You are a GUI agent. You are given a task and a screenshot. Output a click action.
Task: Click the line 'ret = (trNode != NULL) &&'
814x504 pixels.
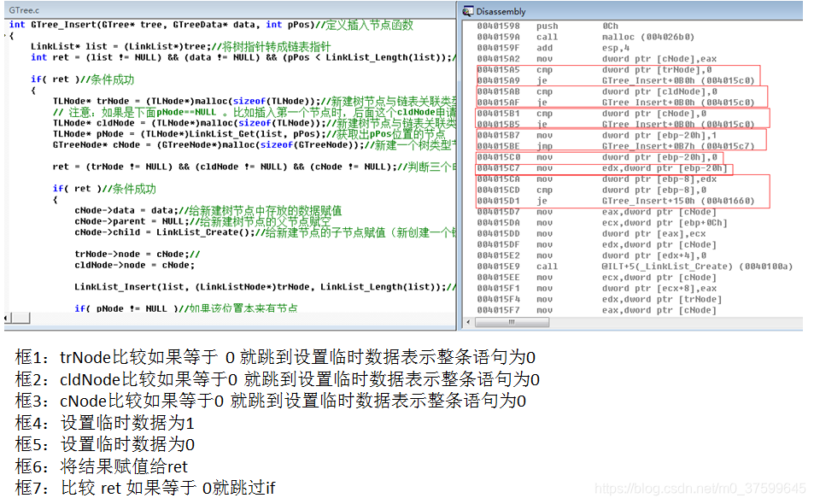click(x=255, y=167)
